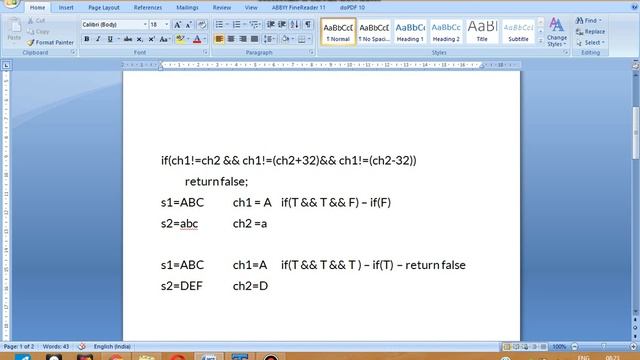Align text to the right

242,39
